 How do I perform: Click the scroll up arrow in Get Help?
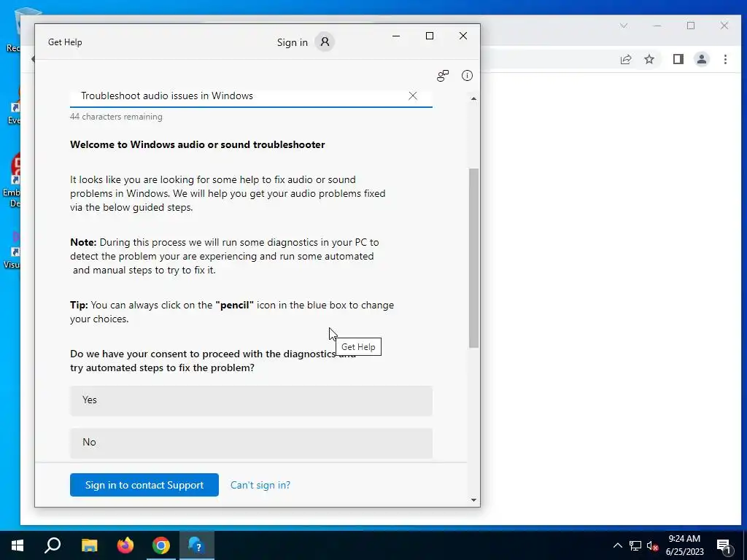[x=473, y=98]
